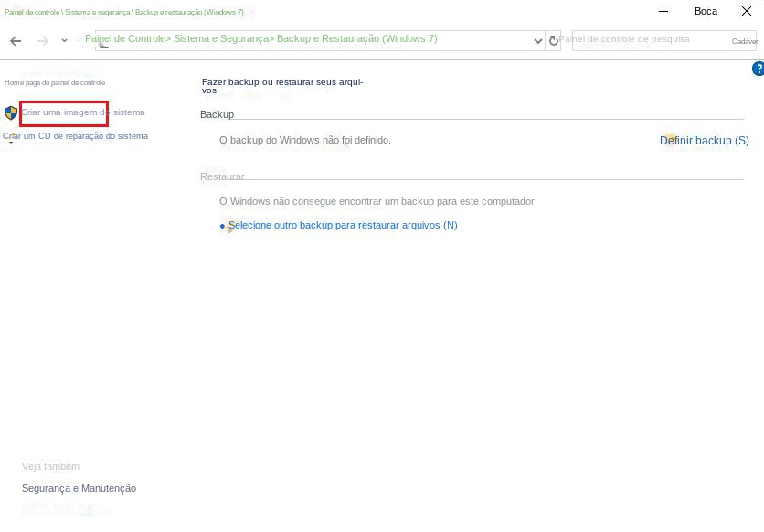Click the minimize window icon
764x532 pixels.
click(x=664, y=11)
